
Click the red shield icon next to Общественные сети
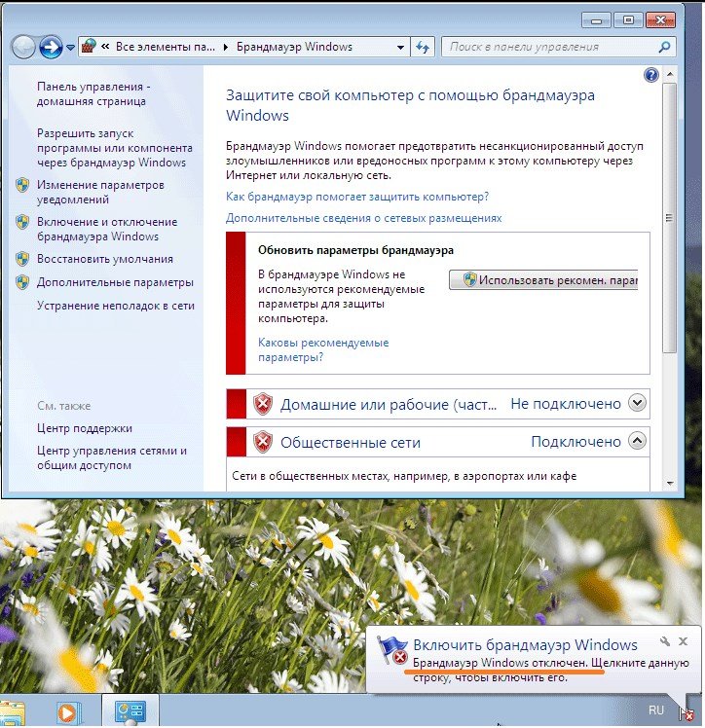[x=262, y=442]
